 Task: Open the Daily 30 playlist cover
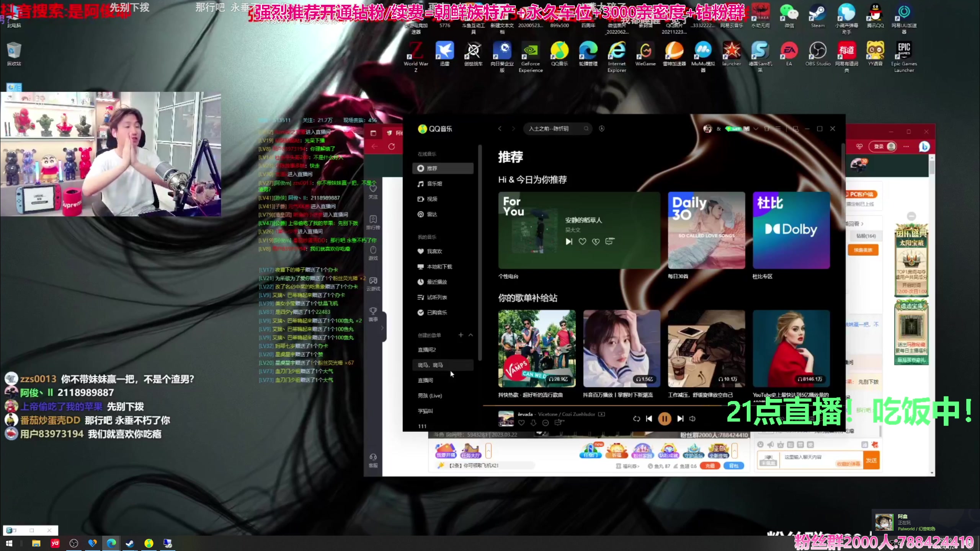click(706, 230)
